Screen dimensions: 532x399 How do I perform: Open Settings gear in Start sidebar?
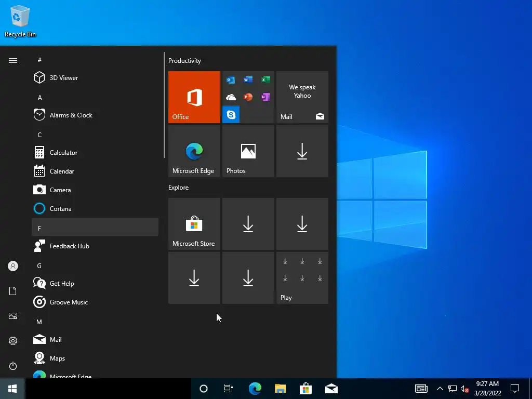pyautogui.click(x=13, y=341)
